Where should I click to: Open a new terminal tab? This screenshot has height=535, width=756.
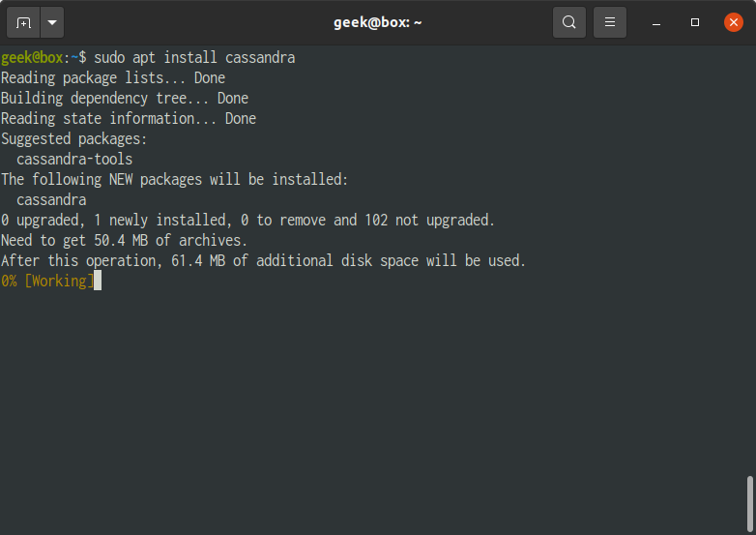click(23, 22)
